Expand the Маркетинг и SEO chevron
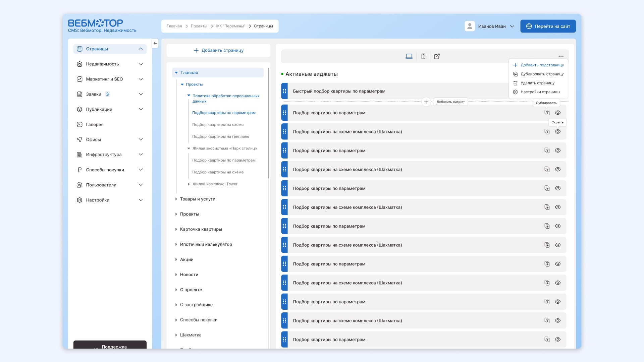Image resolution: width=644 pixels, height=362 pixels. (141, 79)
